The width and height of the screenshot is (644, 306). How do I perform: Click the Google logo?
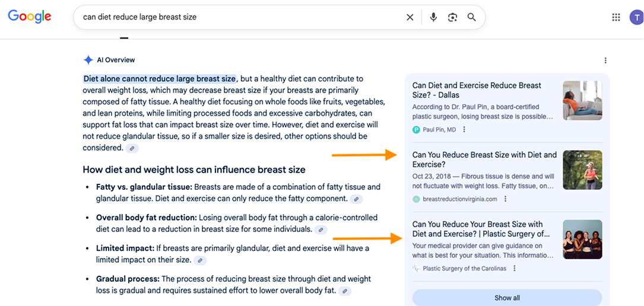coord(29,17)
